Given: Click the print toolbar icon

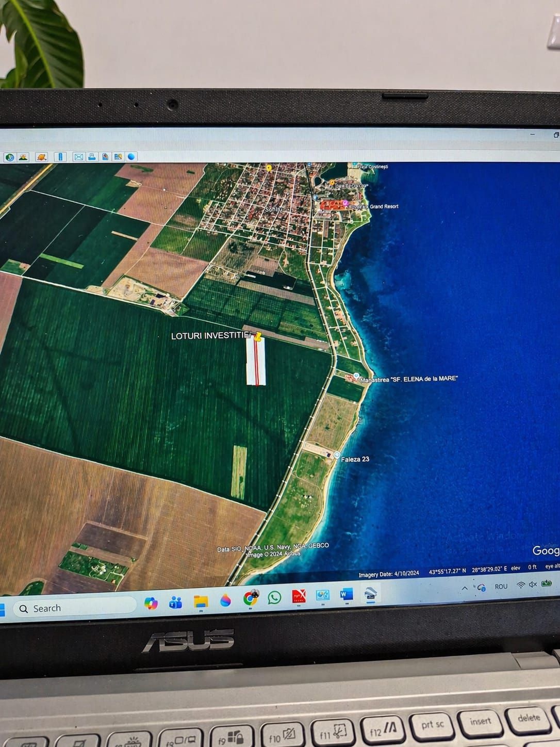Looking at the screenshot, I should coord(92,157).
